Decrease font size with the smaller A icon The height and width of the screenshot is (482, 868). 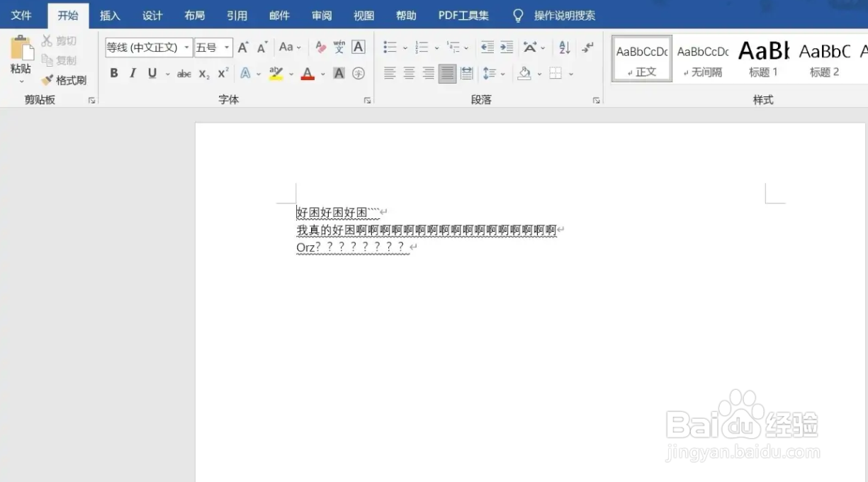262,47
